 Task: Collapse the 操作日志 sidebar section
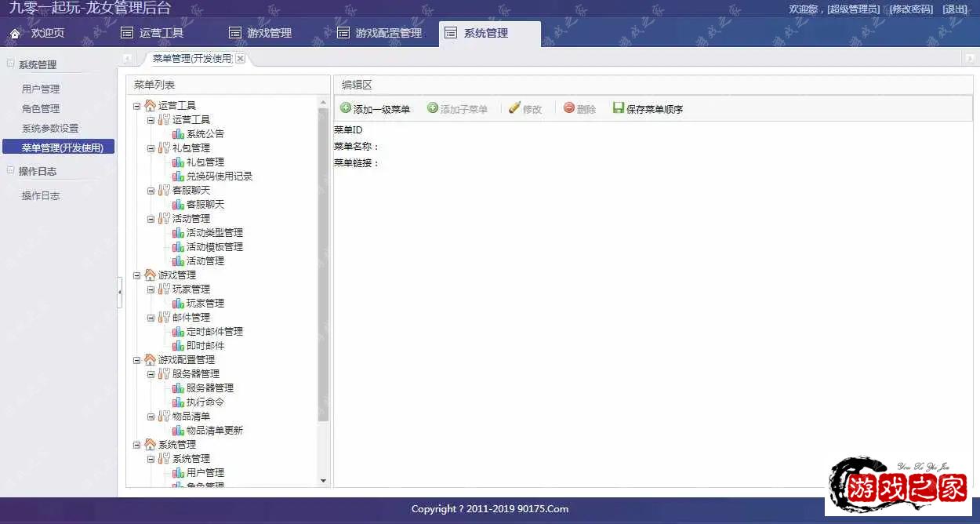pyautogui.click(x=10, y=171)
